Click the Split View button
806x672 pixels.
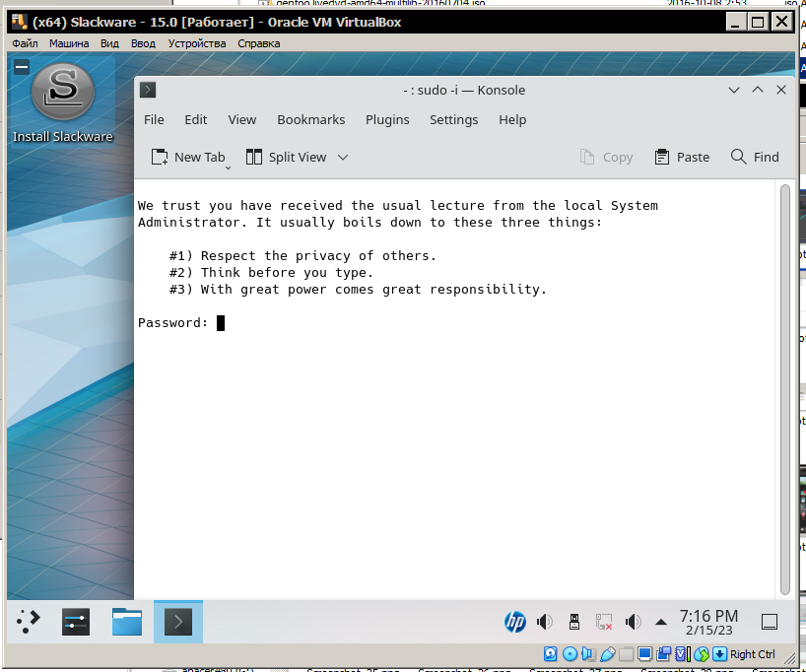tap(287, 157)
